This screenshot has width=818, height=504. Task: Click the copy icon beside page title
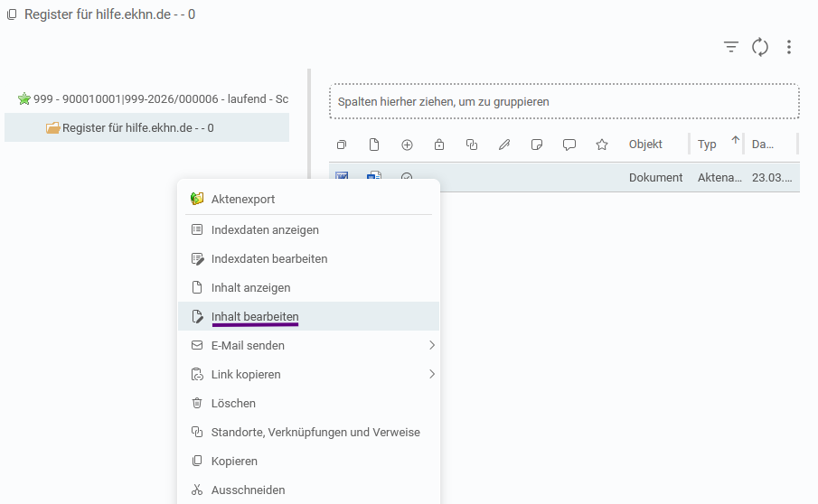coord(12,14)
